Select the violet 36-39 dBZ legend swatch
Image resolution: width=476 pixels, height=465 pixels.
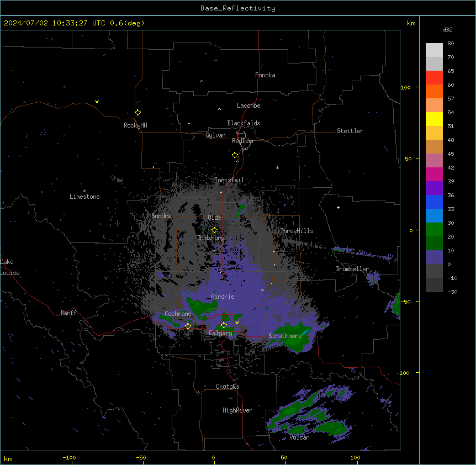tap(434, 188)
